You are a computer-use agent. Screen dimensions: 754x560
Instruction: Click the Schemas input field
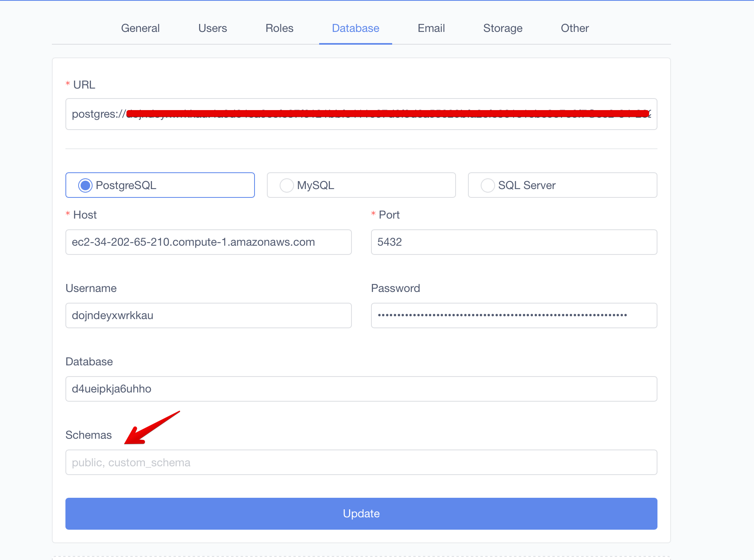click(361, 462)
